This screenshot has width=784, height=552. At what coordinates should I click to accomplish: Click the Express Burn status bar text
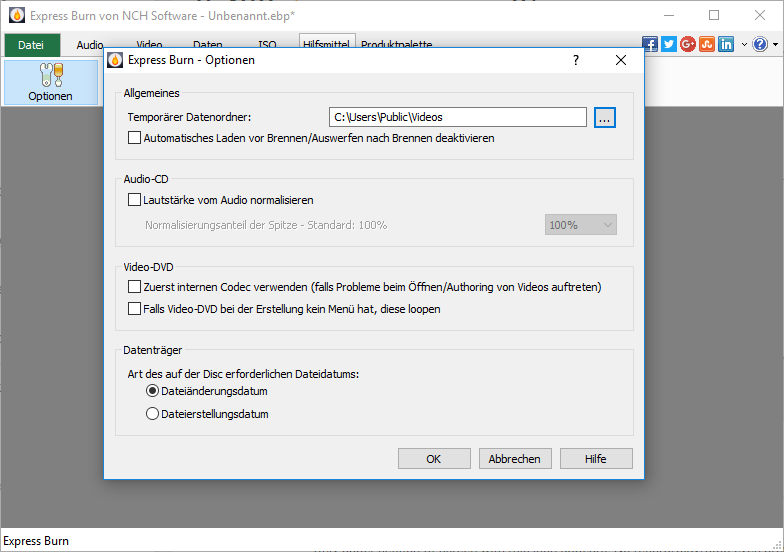click(x=36, y=540)
